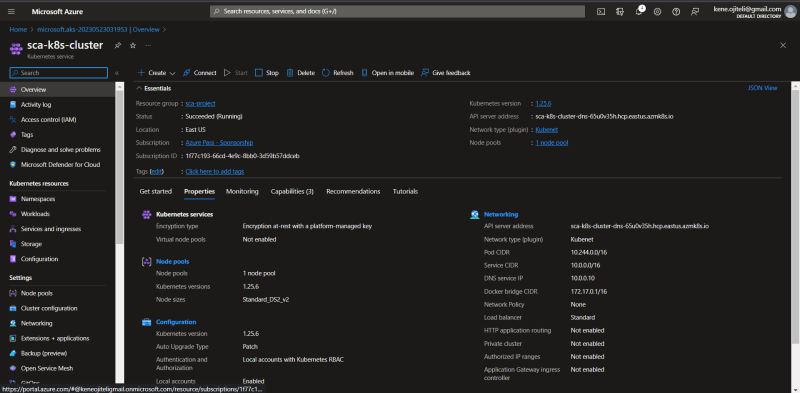
Task: Click Connect toolbar button
Action: click(199, 73)
